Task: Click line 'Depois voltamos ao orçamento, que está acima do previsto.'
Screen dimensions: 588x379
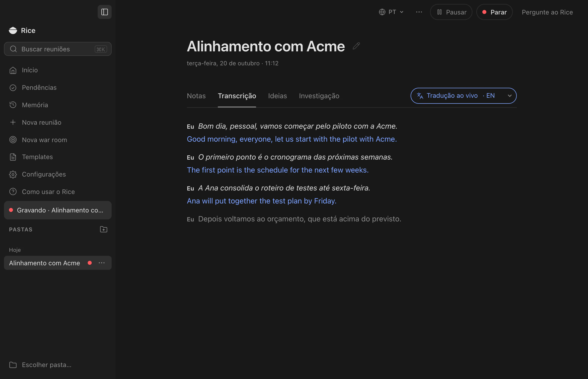Action: [x=300, y=219]
